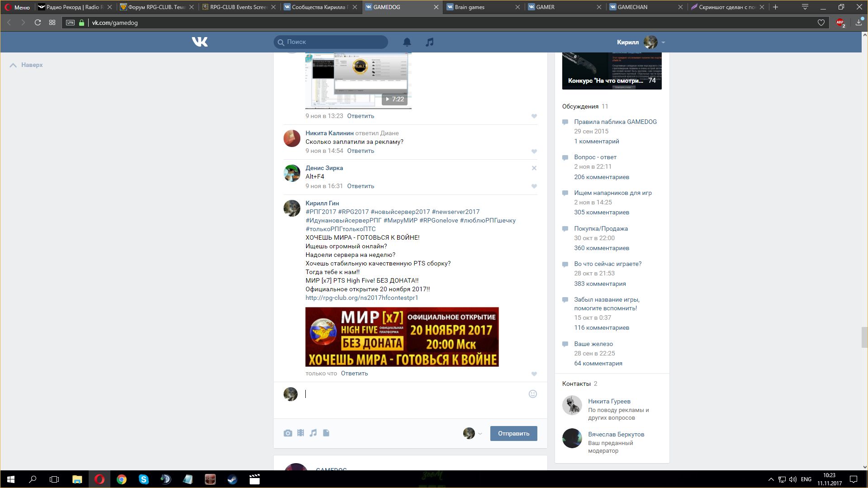Open the Обсуждения section header
Image resolution: width=868 pixels, height=488 pixels.
[580, 107]
